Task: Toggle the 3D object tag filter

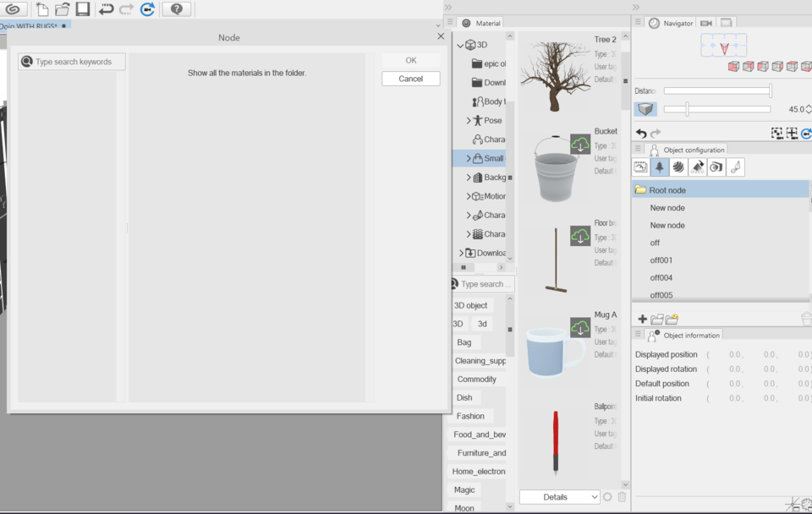Action: pyautogui.click(x=470, y=305)
